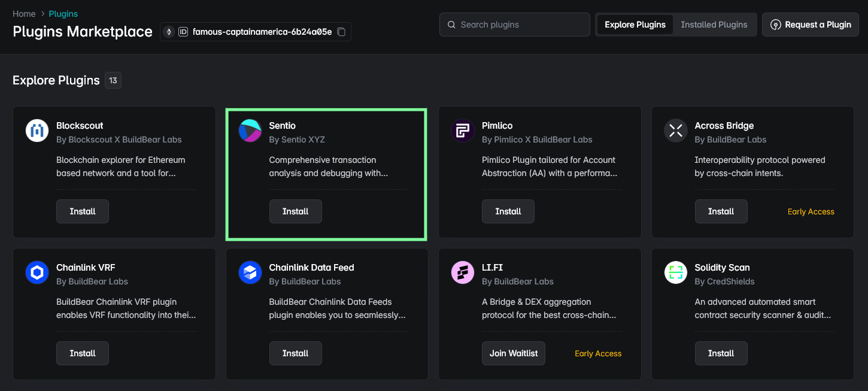Viewport: 868px width, 391px height.
Task: Click the LI.FI pink logo icon
Action: (x=463, y=272)
